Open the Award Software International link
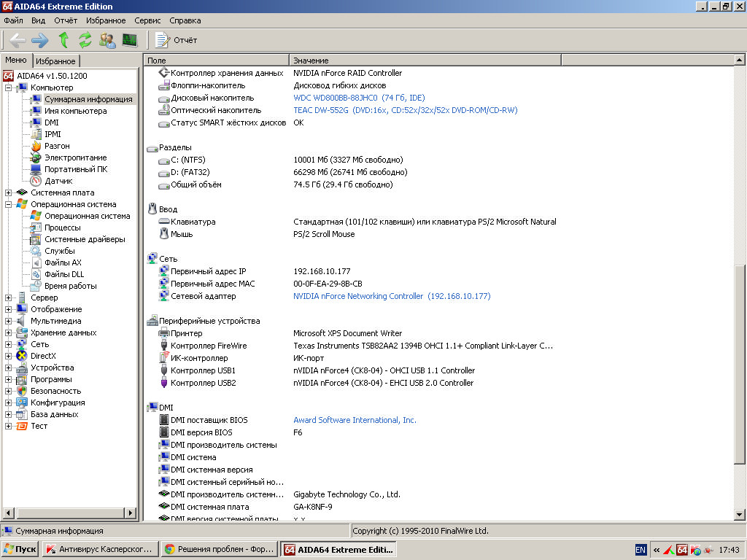Image resolution: width=747 pixels, height=560 pixels. click(x=355, y=420)
